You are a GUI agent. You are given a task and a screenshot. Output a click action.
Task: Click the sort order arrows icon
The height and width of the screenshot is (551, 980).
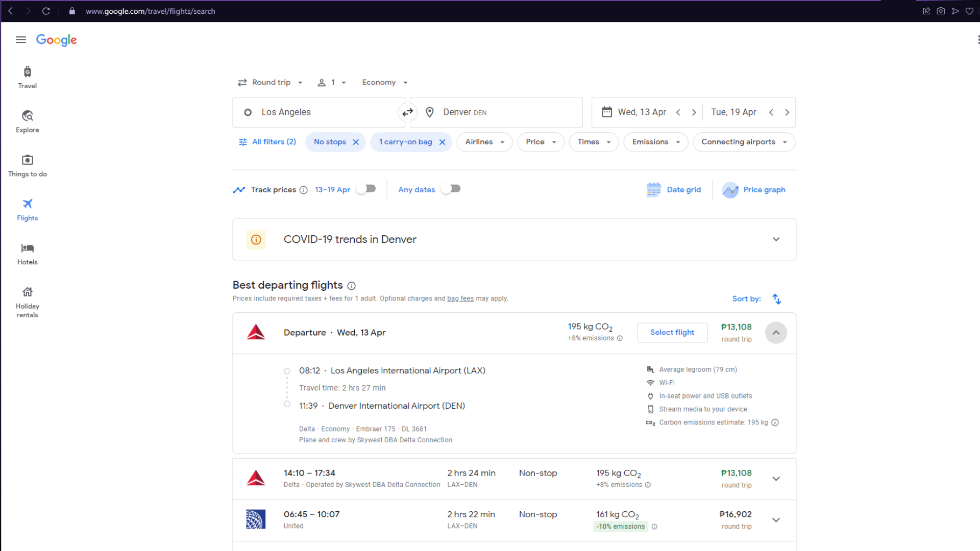[776, 299]
